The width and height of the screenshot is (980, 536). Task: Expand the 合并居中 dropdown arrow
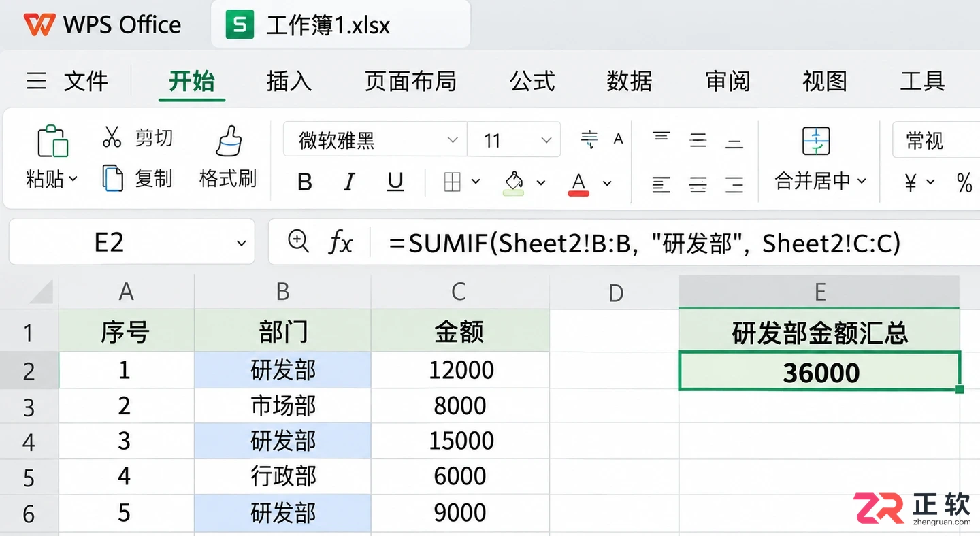[x=862, y=180]
